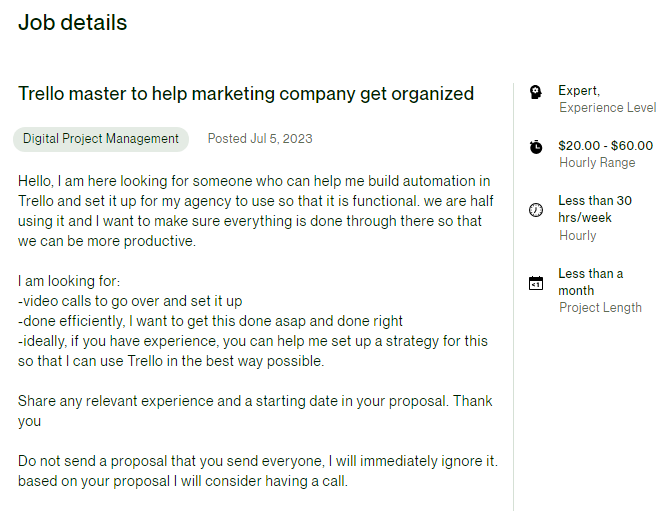Click the line about video calls
This screenshot has height=511, width=667.
click(130, 301)
